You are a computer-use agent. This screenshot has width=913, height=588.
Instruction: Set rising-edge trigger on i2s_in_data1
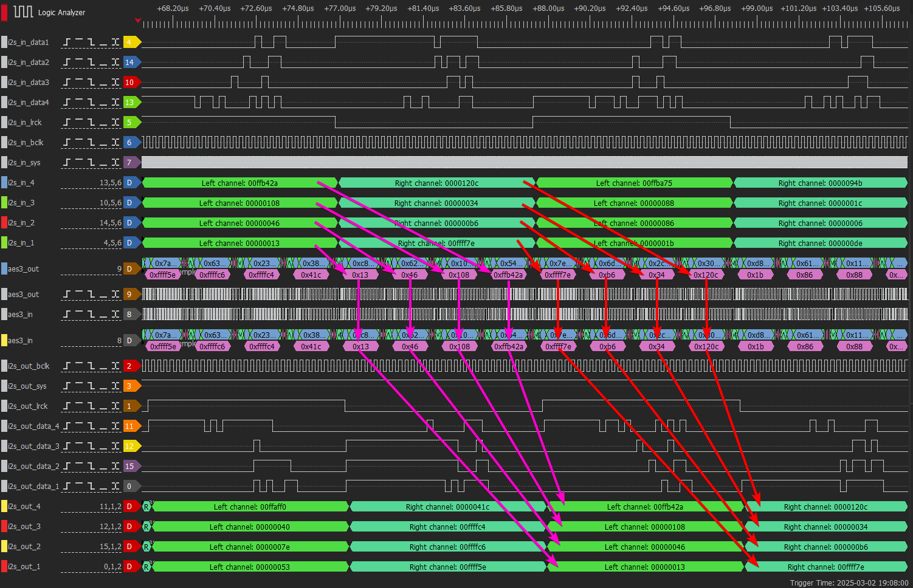[67, 43]
